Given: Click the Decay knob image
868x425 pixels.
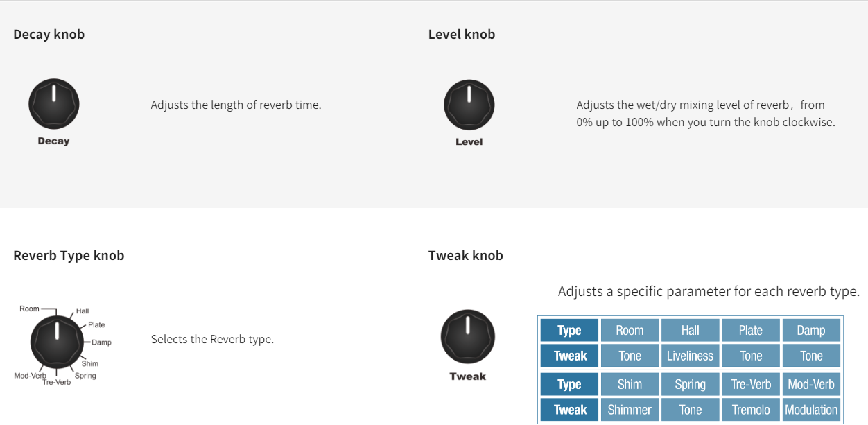Looking at the screenshot, I should click(54, 104).
